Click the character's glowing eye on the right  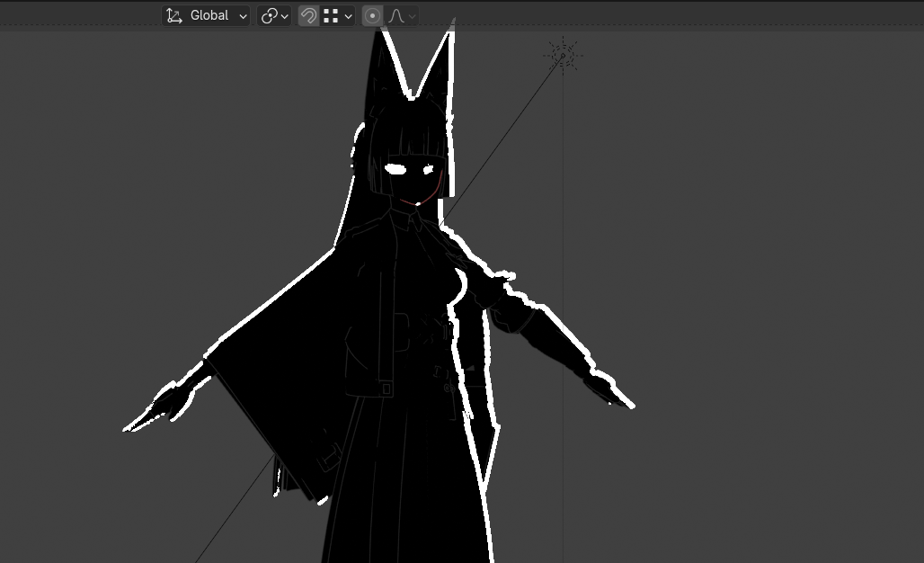click(428, 169)
